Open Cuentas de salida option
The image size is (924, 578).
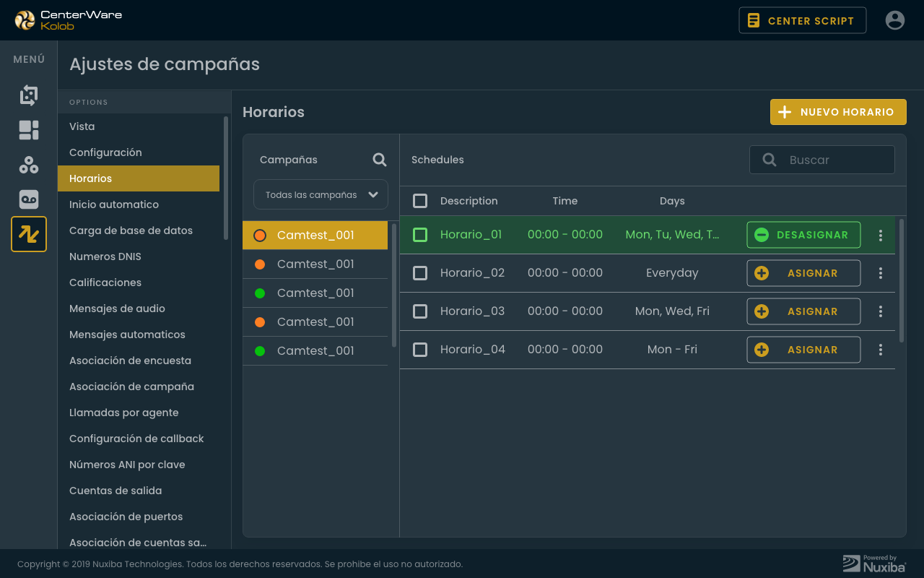pos(139,491)
